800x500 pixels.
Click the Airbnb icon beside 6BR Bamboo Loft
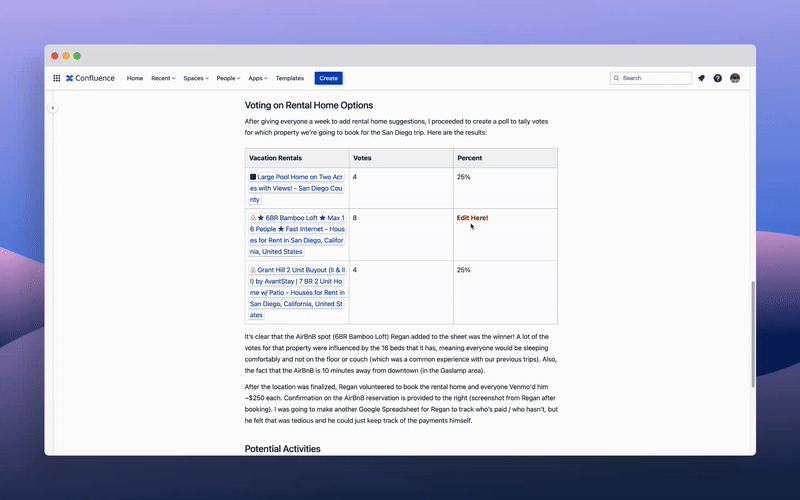tap(253, 218)
